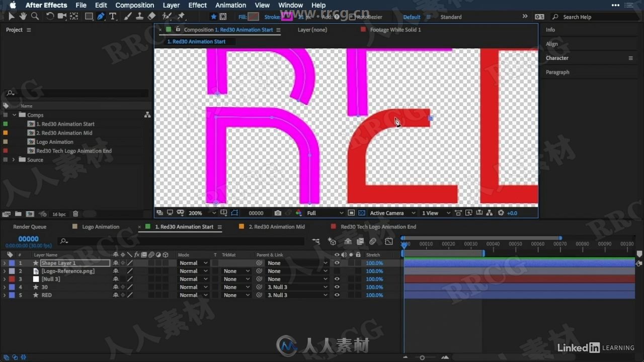Hide the 30 layer eye toggle
The image size is (644, 362).
337,287
